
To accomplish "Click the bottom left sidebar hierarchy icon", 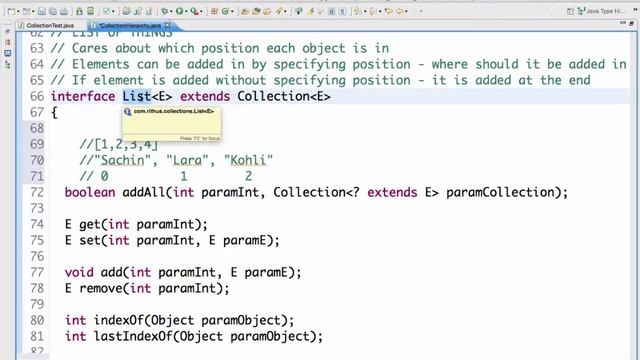I will (x=8, y=64).
